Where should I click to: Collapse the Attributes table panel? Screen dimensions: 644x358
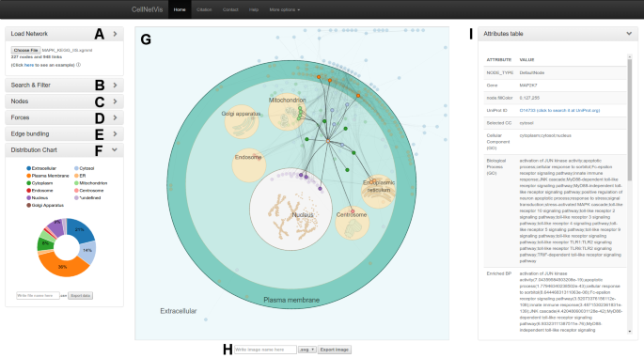coord(629,34)
